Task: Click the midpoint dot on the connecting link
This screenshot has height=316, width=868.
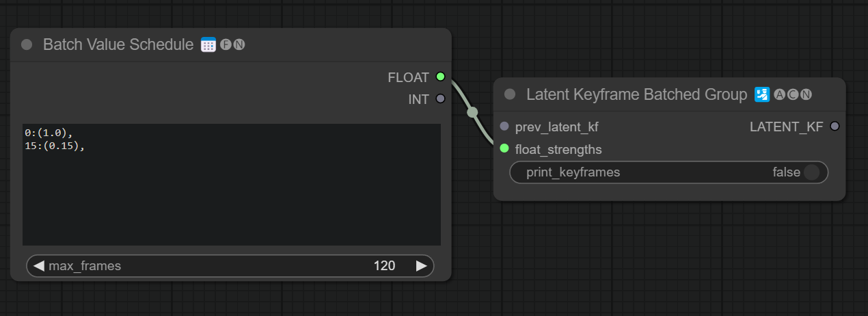Action: (x=472, y=113)
